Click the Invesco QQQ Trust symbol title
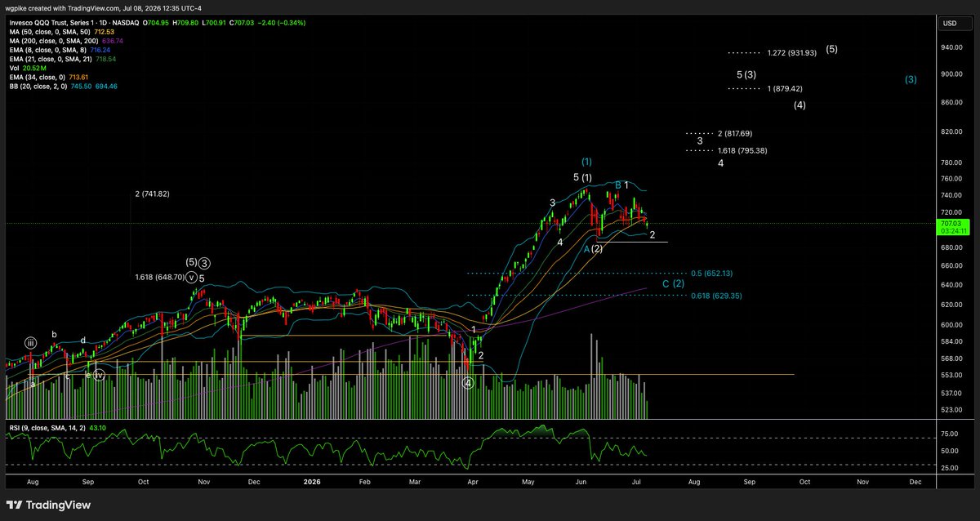Viewport: 980px width, 521px height. coord(73,24)
